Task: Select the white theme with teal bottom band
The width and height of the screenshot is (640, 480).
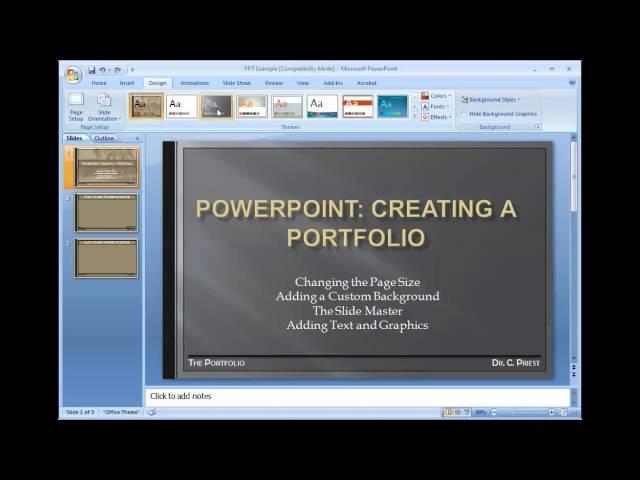Action: [322, 106]
